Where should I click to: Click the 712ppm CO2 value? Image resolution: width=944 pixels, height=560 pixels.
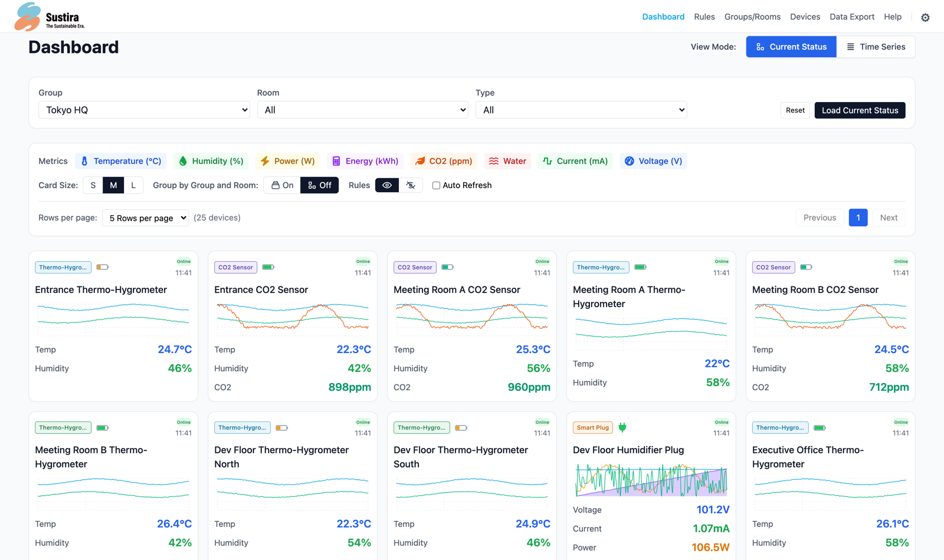tap(889, 387)
